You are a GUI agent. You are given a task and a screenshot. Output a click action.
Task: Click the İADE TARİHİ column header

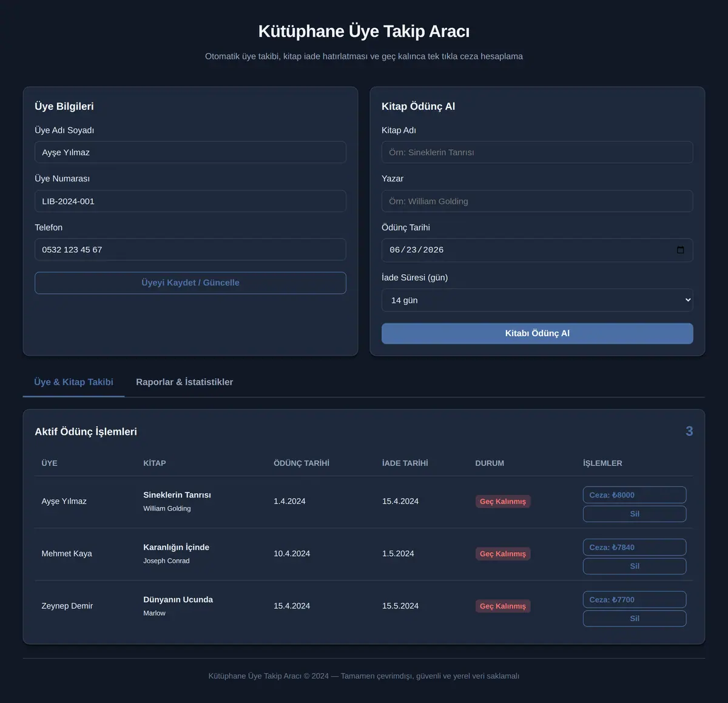tap(405, 463)
